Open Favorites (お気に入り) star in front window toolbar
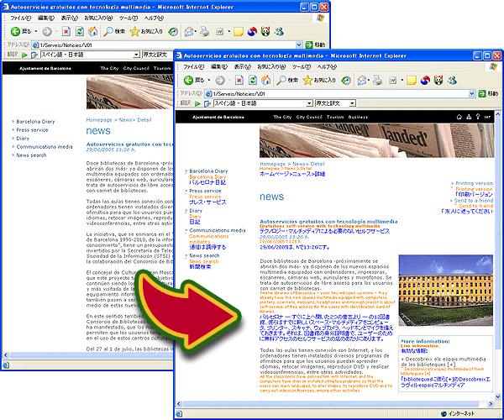 click(319, 80)
